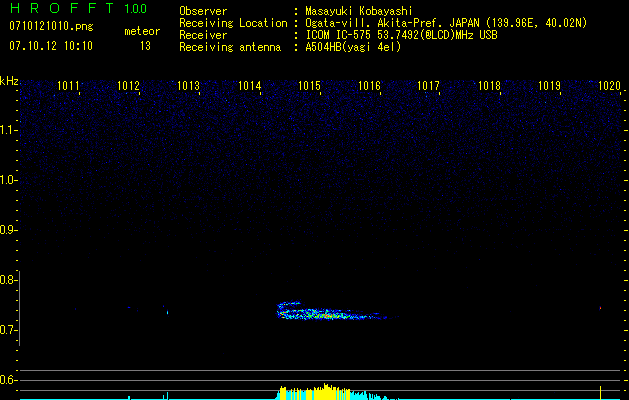This screenshot has width=629, height=400.
Task: Click the red echo dot near 1020
Action: pyautogui.click(x=601, y=308)
